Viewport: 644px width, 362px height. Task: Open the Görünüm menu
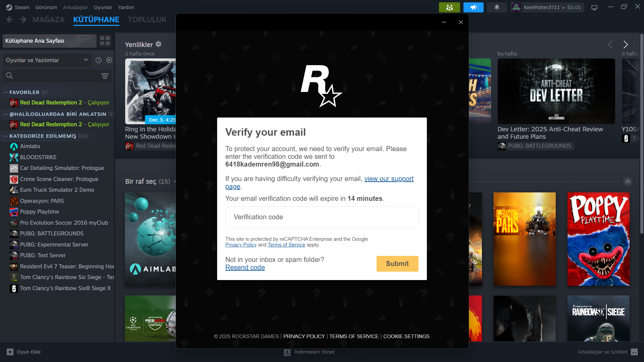pyautogui.click(x=46, y=7)
